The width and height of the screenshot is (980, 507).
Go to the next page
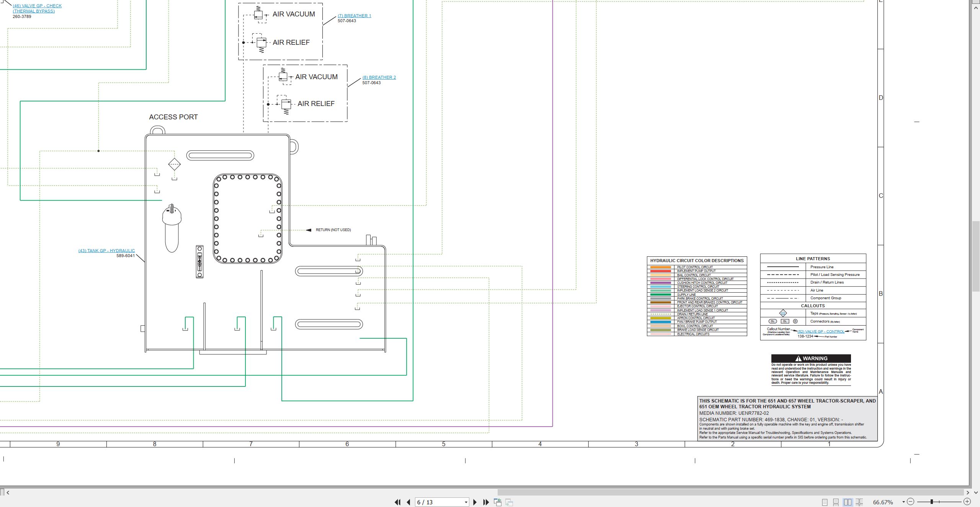click(x=475, y=502)
